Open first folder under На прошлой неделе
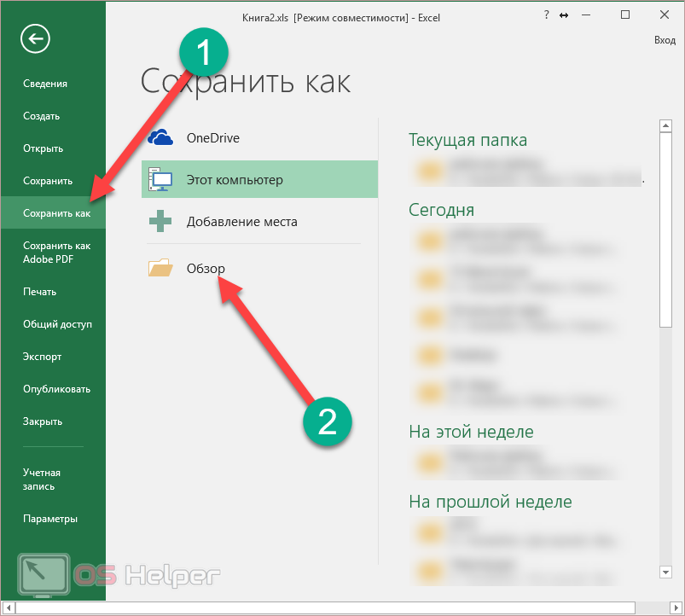This screenshot has width=685, height=616. coord(515,533)
